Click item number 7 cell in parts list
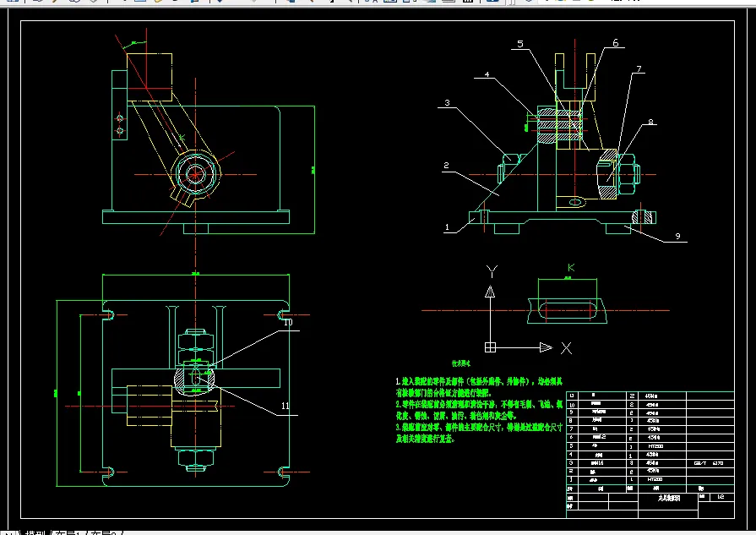This screenshot has width=756, height=535. 572,429
